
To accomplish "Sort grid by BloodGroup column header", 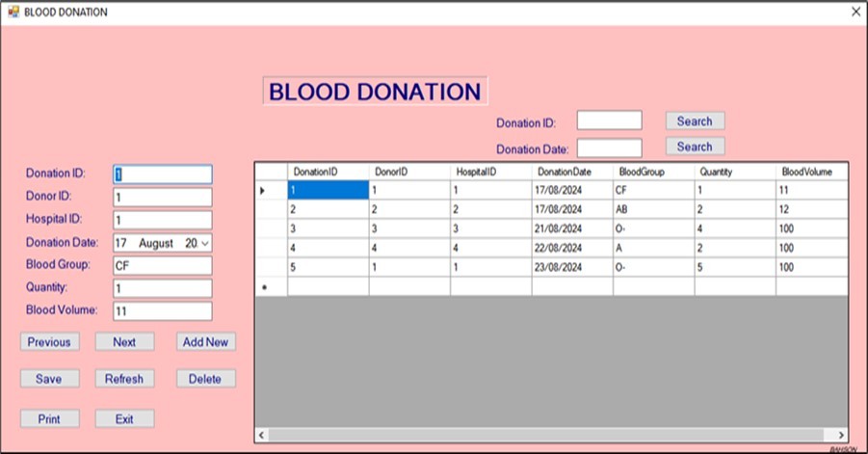I will [x=652, y=172].
